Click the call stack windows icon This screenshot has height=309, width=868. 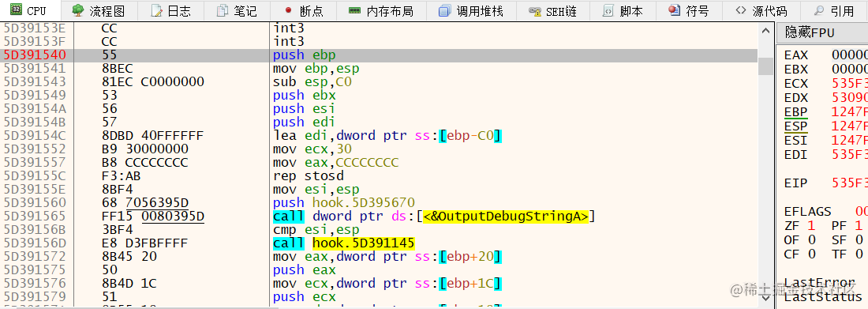[444, 10]
